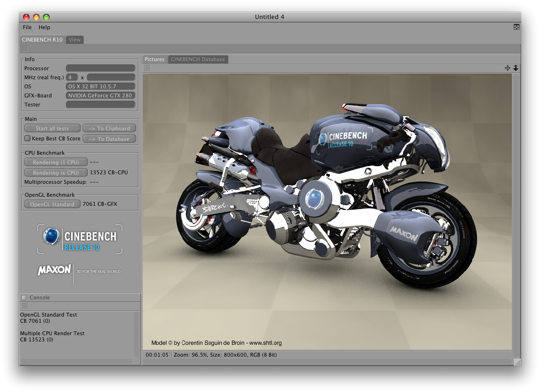540x392 pixels.
Task: Click the grip handle under Pictures tab
Action: pyautogui.click(x=148, y=68)
